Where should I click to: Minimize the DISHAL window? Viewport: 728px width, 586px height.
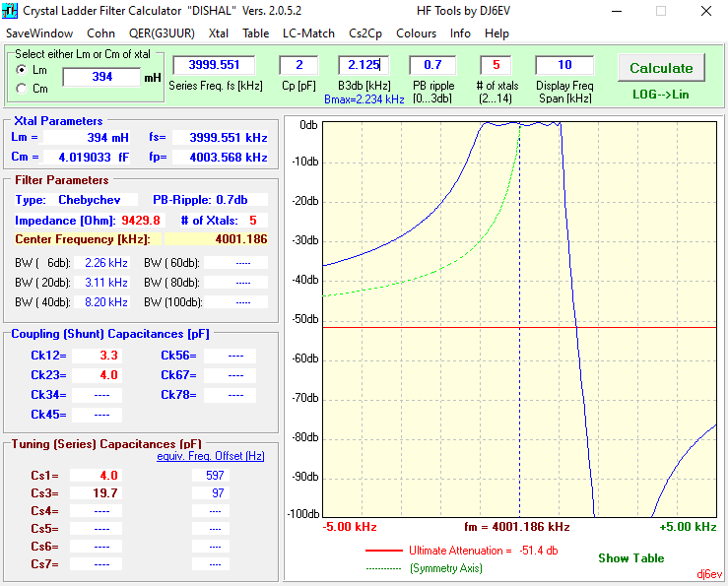pos(617,11)
